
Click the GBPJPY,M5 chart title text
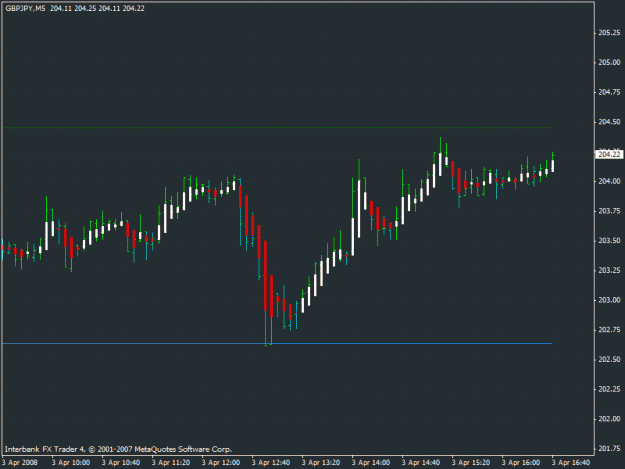tap(26, 8)
